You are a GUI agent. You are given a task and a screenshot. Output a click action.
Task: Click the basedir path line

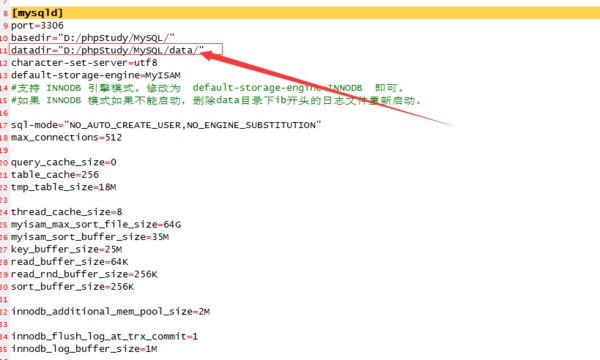click(93, 38)
